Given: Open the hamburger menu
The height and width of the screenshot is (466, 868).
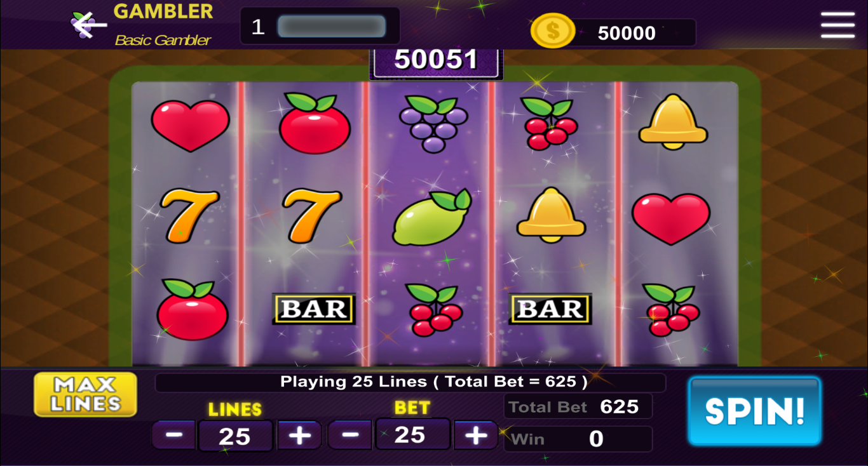Looking at the screenshot, I should [x=837, y=25].
